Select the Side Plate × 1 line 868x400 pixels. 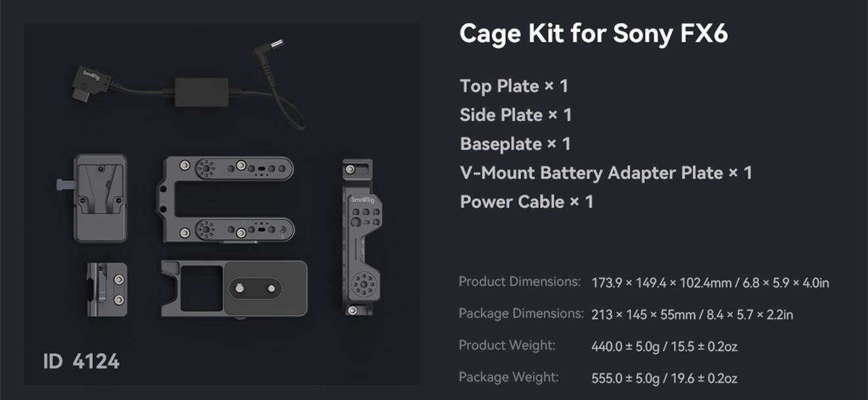(x=516, y=115)
